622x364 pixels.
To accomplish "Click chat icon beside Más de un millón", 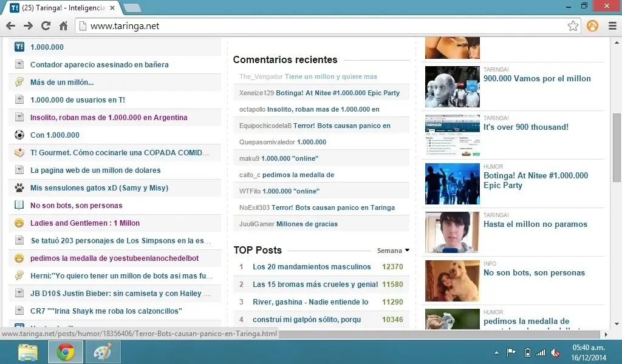I will 19,82.
